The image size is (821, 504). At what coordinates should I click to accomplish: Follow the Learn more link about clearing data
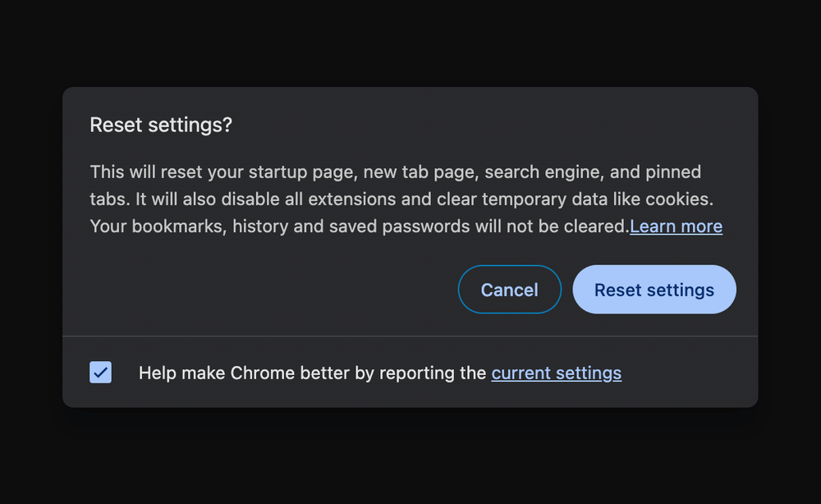coord(676,227)
